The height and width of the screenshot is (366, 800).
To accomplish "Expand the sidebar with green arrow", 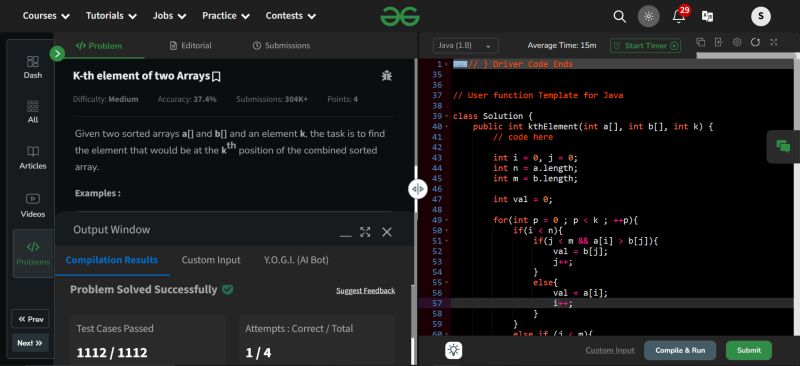I will click(x=57, y=53).
